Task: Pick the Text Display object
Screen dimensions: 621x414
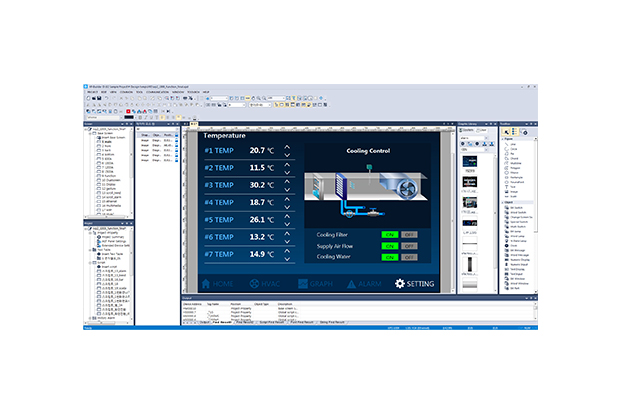Action: pos(516,269)
